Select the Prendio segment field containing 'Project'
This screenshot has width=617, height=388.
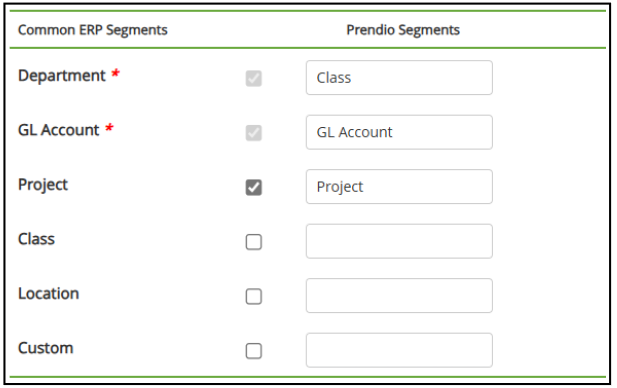point(399,187)
